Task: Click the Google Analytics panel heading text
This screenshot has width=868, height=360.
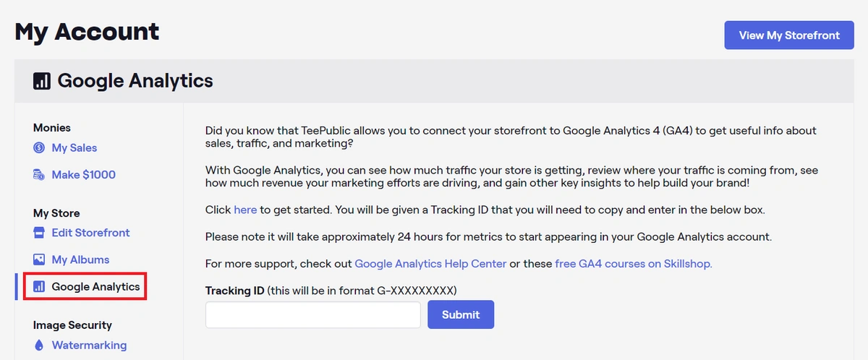Action: coord(135,80)
